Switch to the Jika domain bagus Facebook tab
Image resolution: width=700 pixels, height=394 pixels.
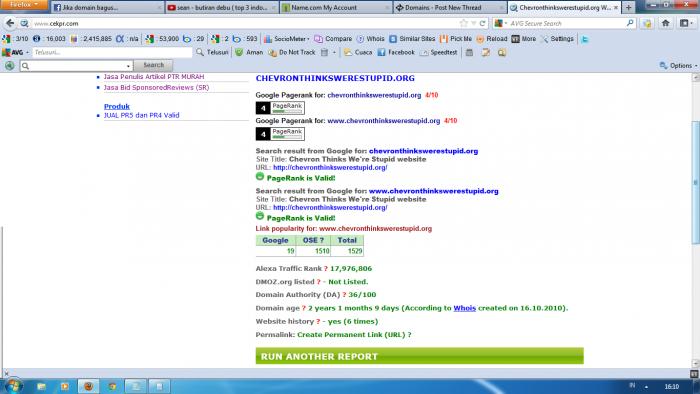pyautogui.click(x=107, y=8)
